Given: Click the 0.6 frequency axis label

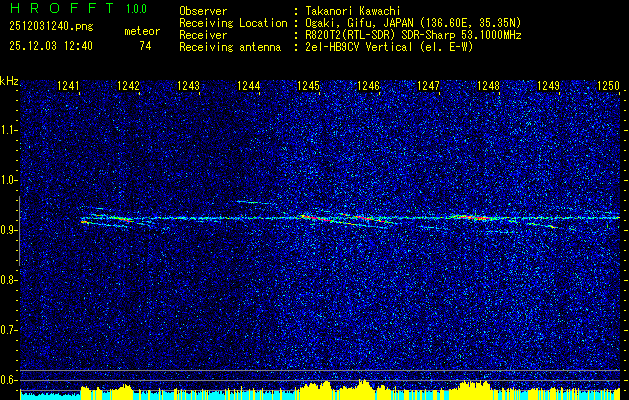Looking at the screenshot, I should 7,380.
